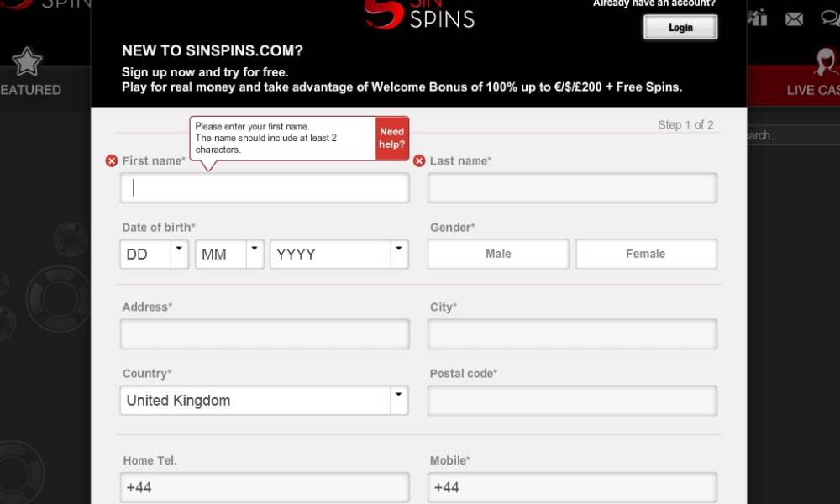Click the Home Tel. field with +44
Image resolution: width=840 pixels, height=504 pixels.
(x=265, y=487)
